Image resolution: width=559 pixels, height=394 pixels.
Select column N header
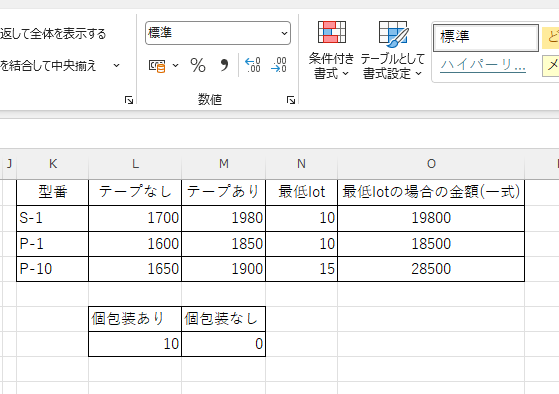coord(302,164)
